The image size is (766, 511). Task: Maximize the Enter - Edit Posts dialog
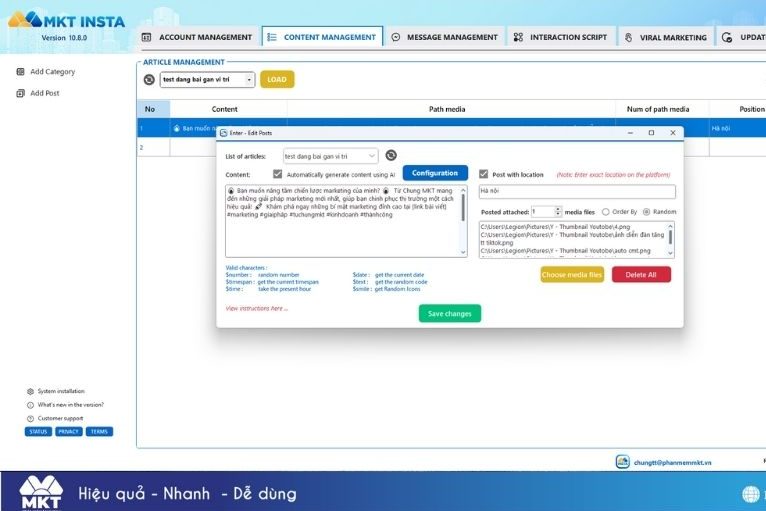click(651, 133)
